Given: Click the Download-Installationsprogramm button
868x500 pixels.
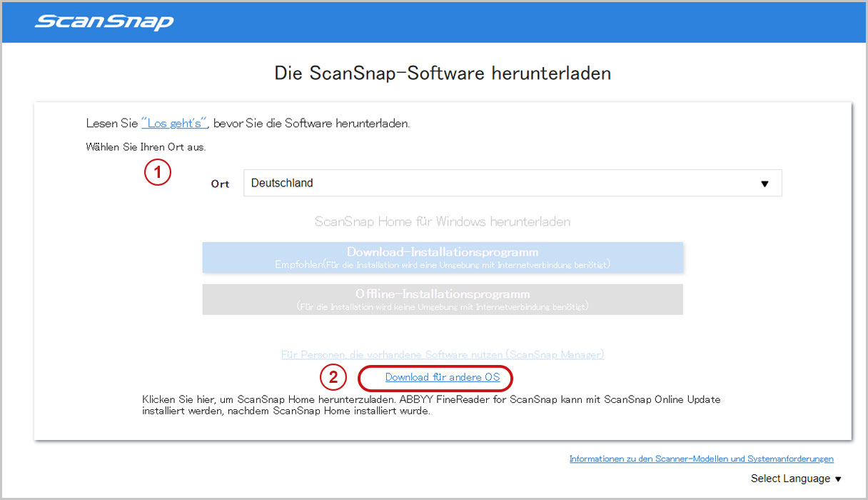Looking at the screenshot, I should pos(443,257).
